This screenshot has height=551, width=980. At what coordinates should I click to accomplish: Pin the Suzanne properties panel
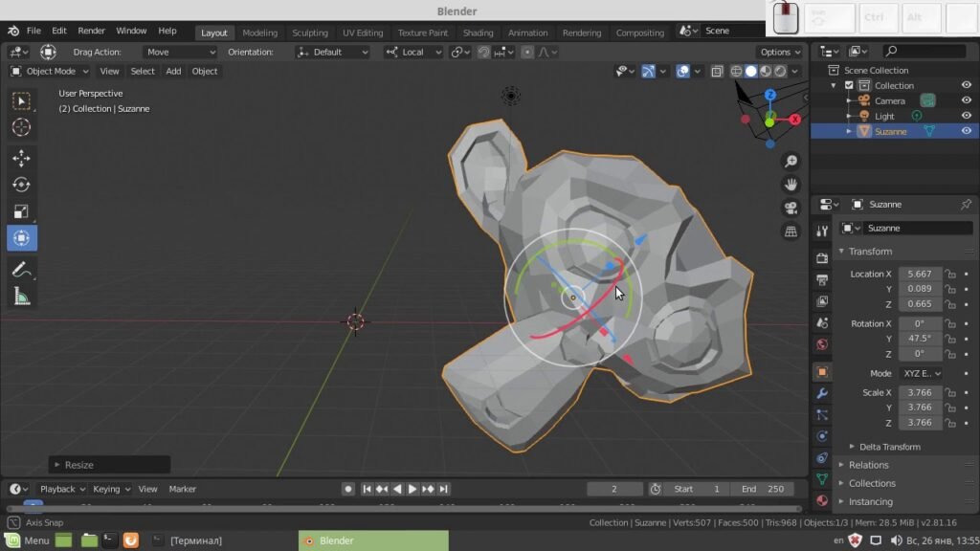pos(966,205)
